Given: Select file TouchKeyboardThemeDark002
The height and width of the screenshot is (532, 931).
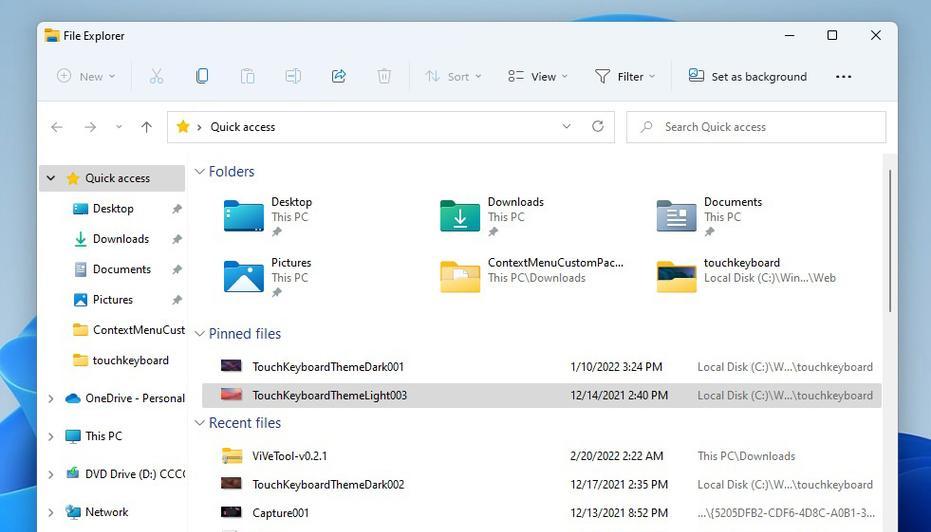Looking at the screenshot, I should (542, 484).
